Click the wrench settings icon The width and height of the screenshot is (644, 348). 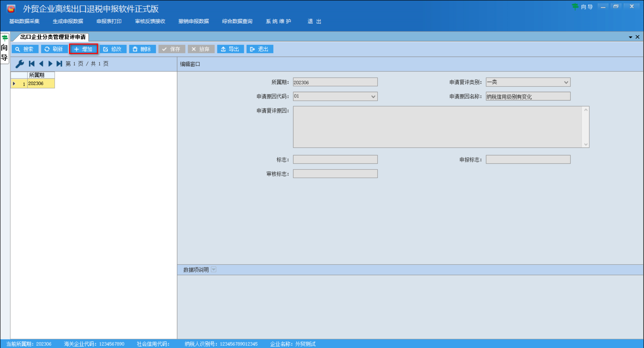pyautogui.click(x=20, y=64)
